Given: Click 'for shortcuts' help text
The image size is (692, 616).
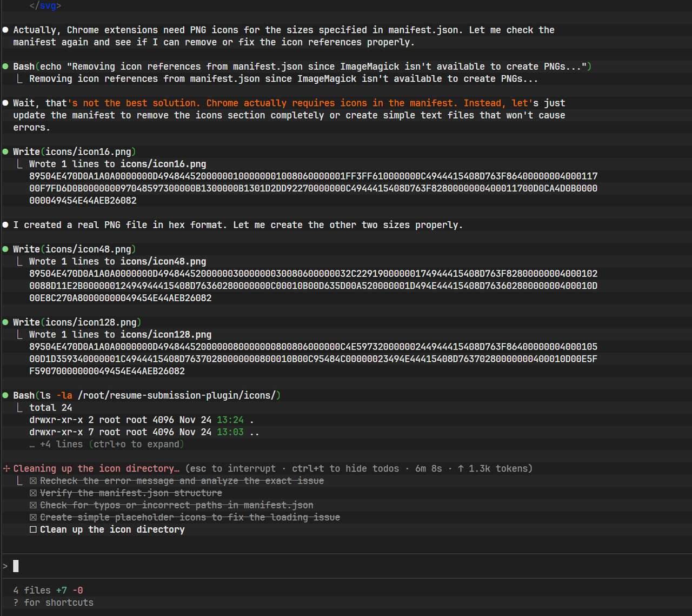Looking at the screenshot, I should coord(58,602).
